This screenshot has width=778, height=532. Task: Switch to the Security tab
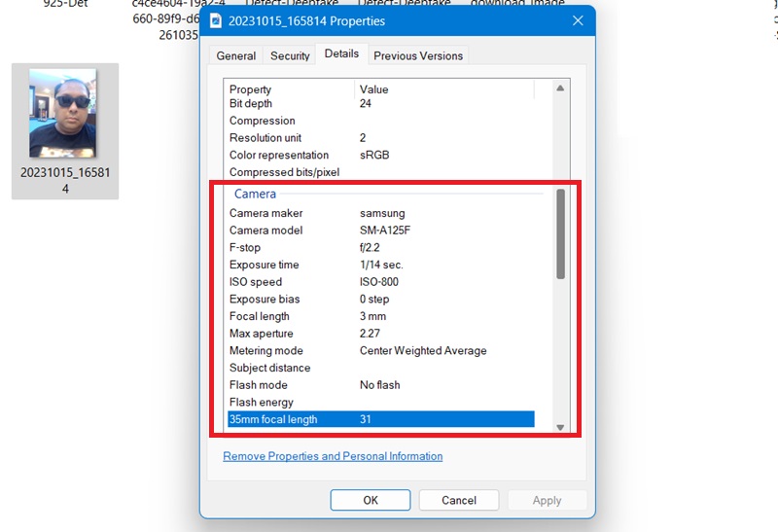click(x=290, y=55)
